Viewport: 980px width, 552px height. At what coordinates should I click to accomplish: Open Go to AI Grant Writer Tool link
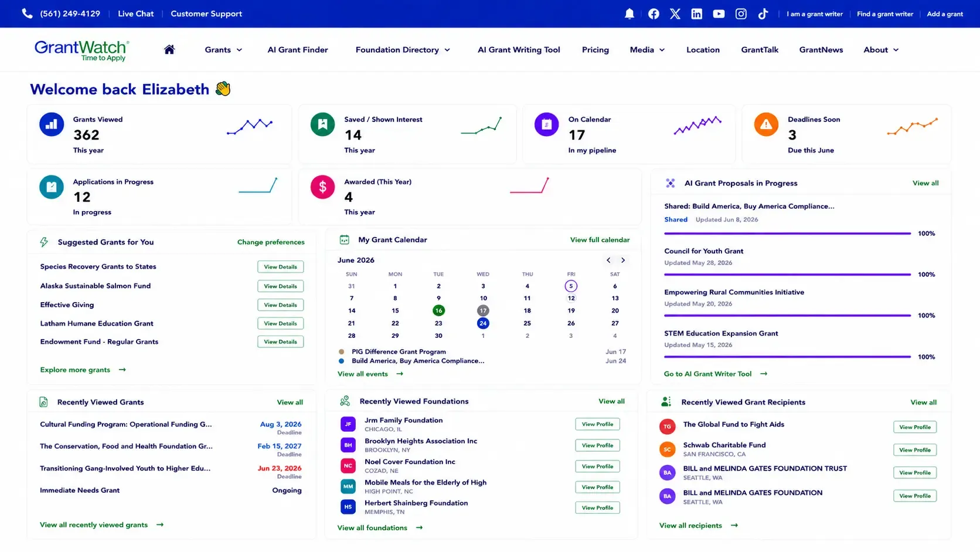[716, 374]
